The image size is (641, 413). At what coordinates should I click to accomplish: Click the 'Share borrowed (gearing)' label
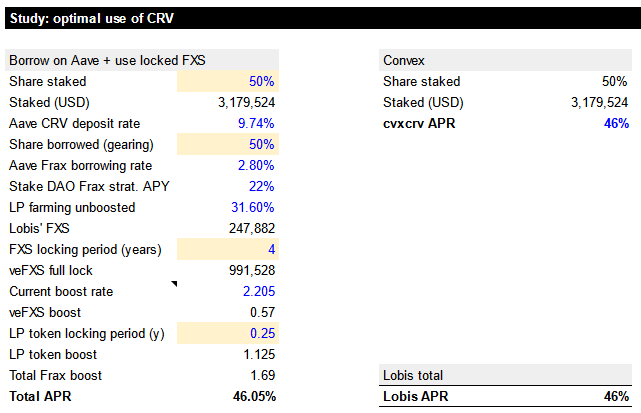point(81,144)
